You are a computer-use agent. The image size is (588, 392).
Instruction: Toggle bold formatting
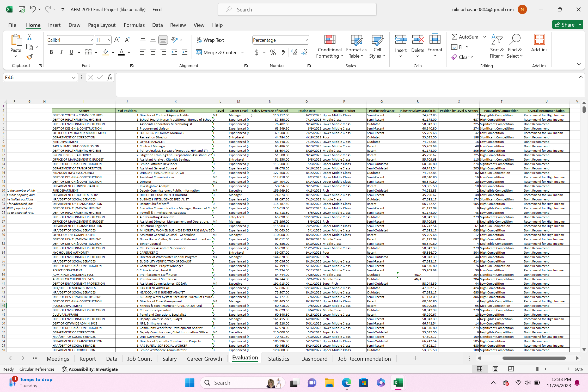(x=51, y=52)
